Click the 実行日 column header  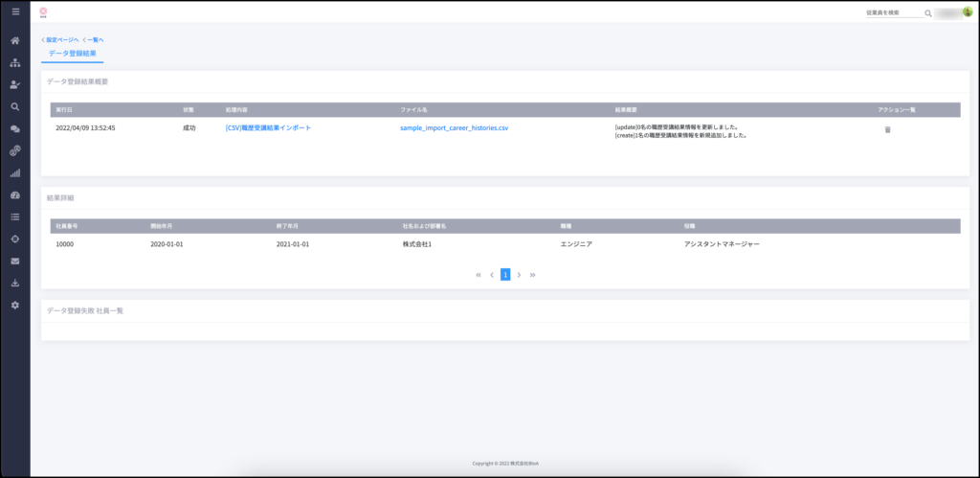(x=64, y=109)
